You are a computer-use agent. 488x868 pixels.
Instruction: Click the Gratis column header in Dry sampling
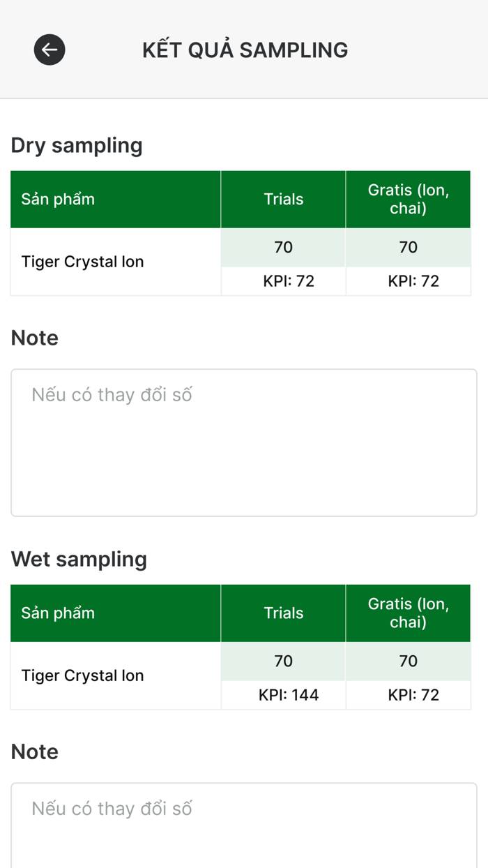tap(408, 200)
